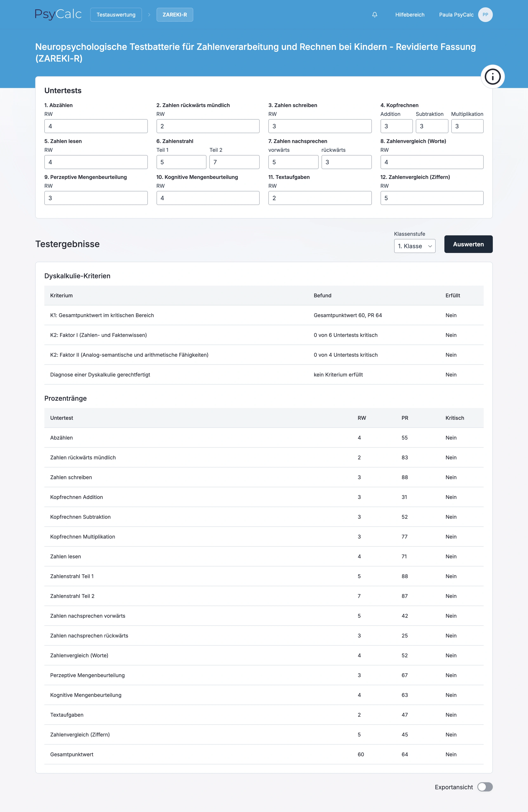Click the 'Kritisch' column header

454,418
